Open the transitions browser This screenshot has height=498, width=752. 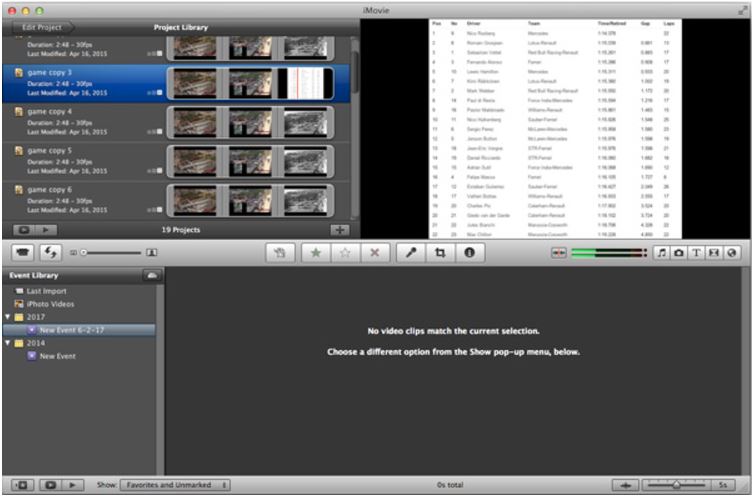[714, 253]
